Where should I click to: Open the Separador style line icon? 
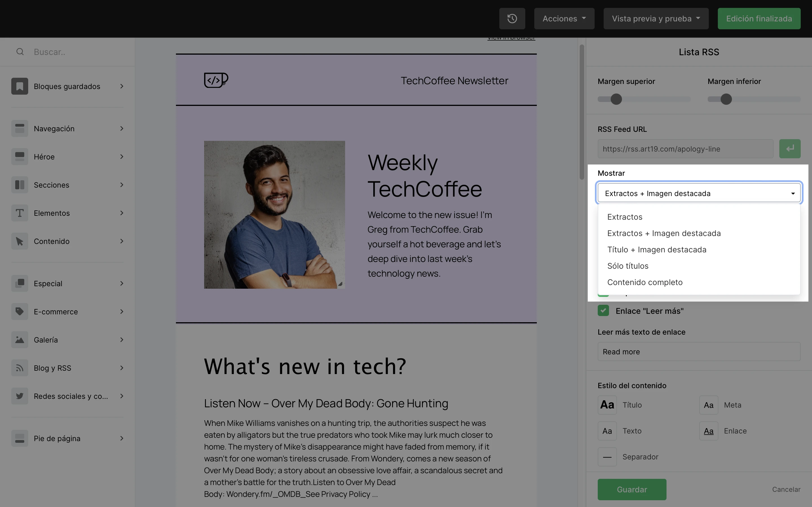point(607,457)
